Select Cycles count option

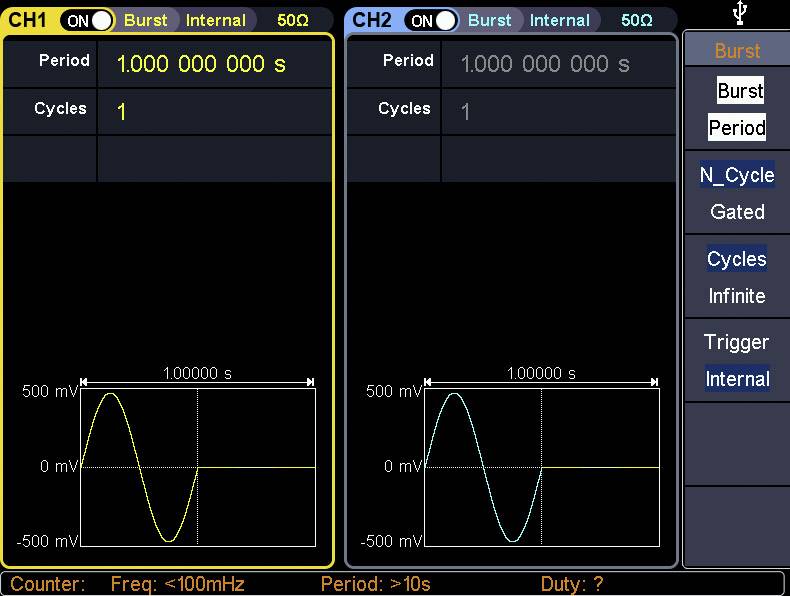pyautogui.click(x=737, y=259)
